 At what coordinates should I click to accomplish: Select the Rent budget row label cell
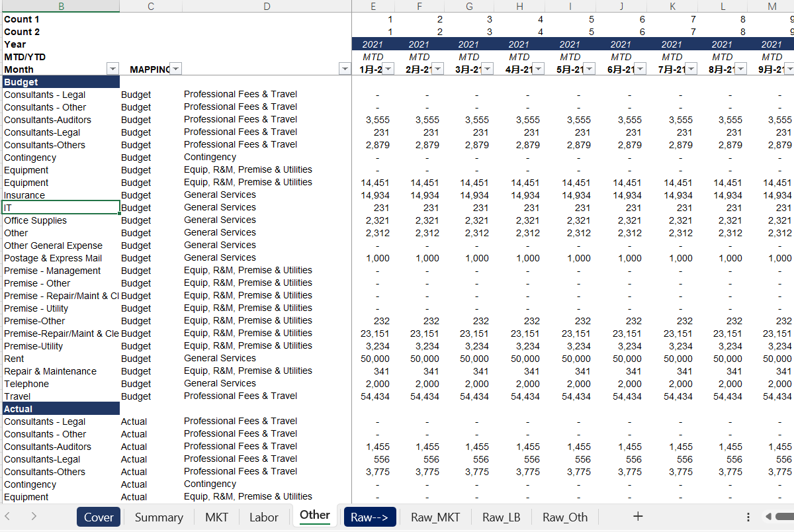point(61,359)
